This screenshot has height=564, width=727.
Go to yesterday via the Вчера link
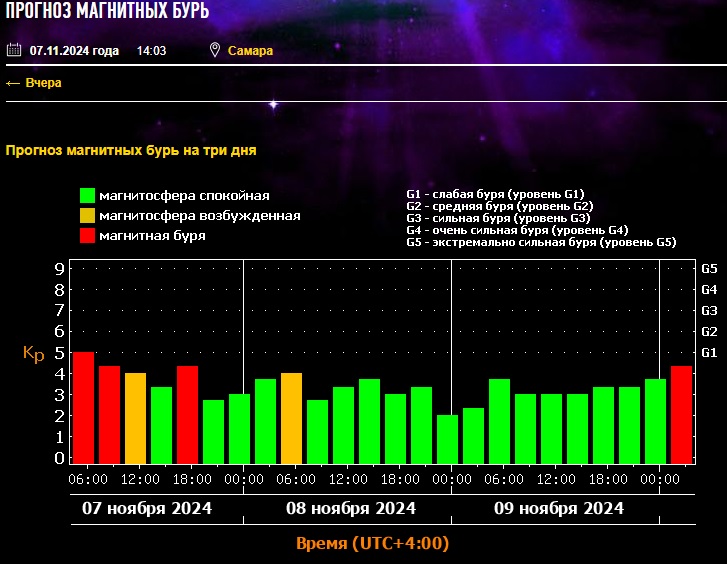[x=43, y=83]
